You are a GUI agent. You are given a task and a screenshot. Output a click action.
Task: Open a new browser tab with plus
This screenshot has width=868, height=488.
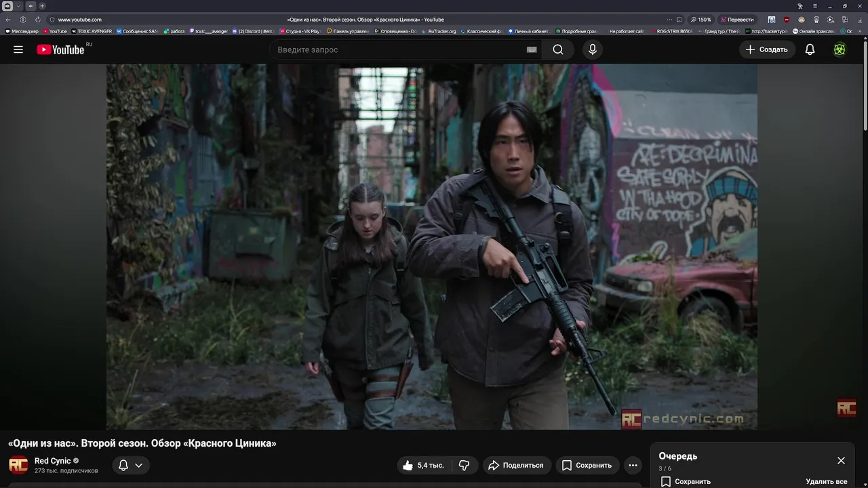tap(42, 6)
